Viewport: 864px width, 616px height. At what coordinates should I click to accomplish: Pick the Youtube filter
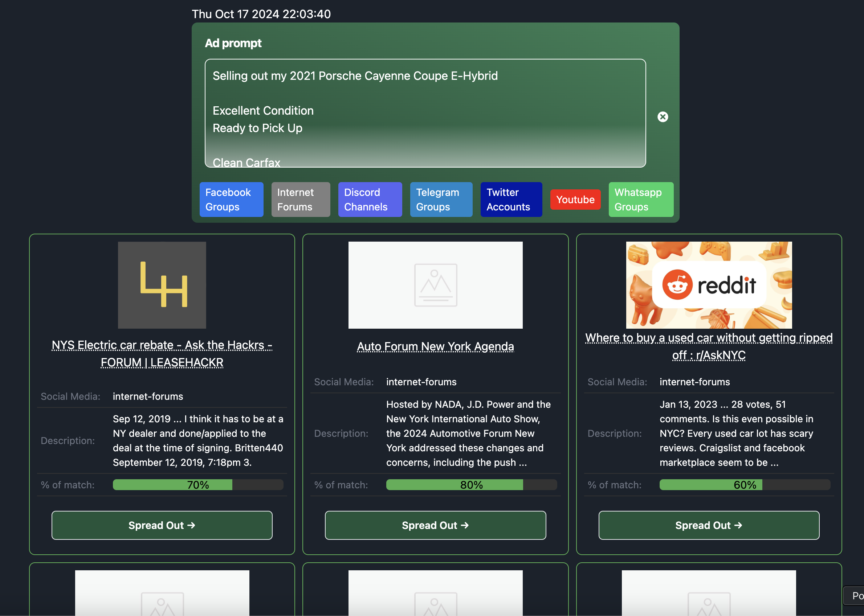(575, 200)
